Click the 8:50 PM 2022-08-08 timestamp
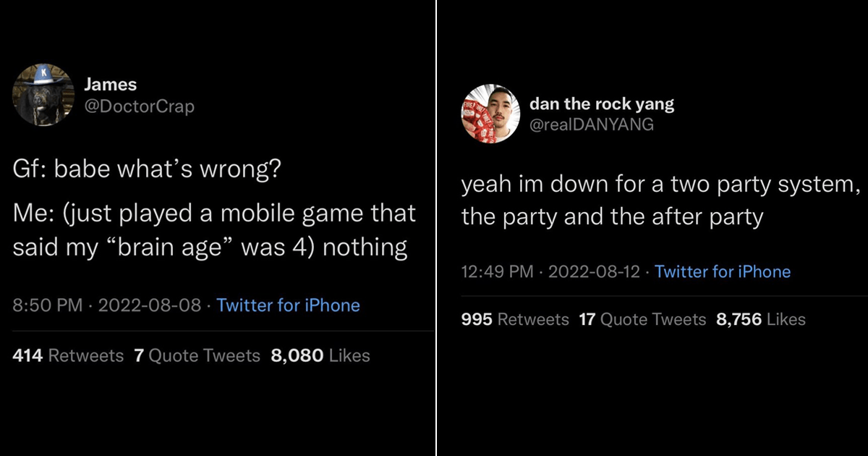The width and height of the screenshot is (868, 456). pyautogui.click(x=107, y=305)
